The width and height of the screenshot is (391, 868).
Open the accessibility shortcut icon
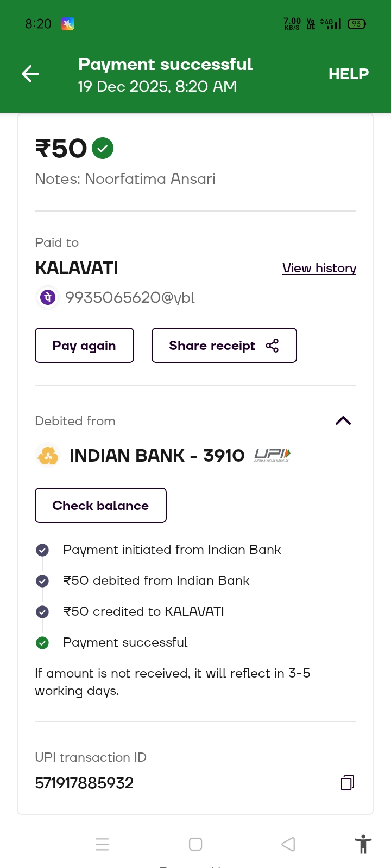[363, 844]
